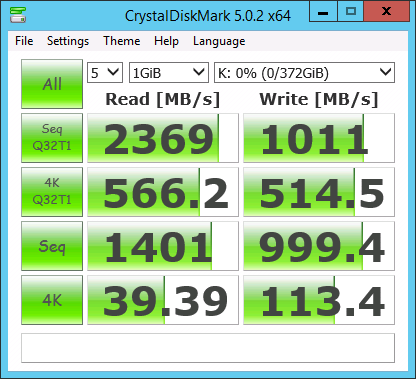Select the Seq write result 999.4
This screenshot has width=416, height=379.
pos(319,246)
